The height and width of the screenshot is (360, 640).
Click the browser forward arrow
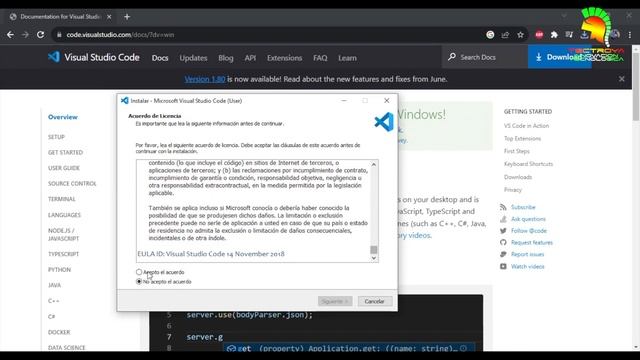click(x=25, y=35)
